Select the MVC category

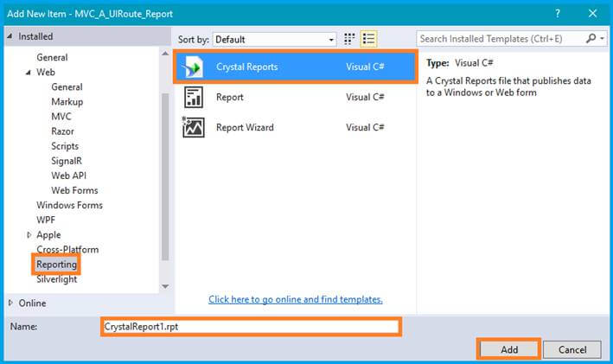coord(61,117)
